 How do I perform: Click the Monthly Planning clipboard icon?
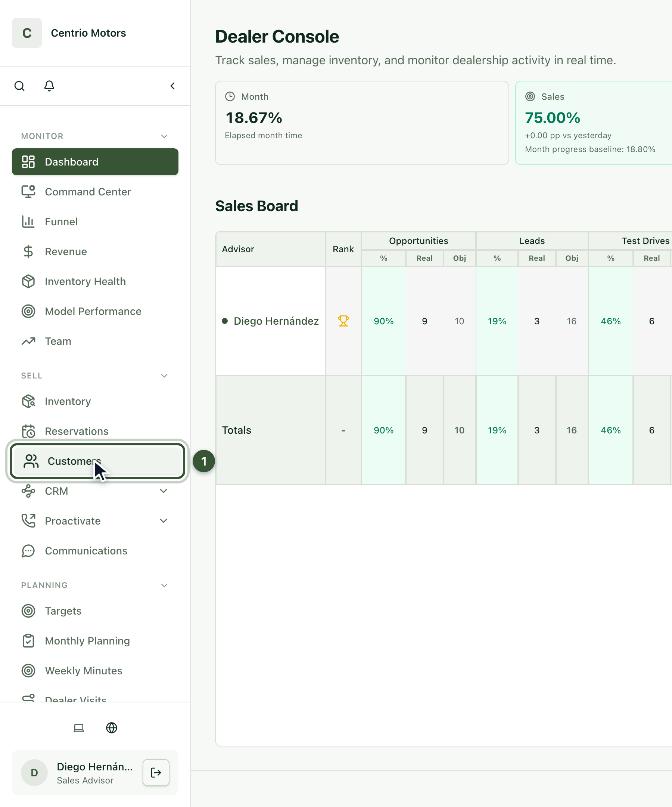click(x=28, y=641)
